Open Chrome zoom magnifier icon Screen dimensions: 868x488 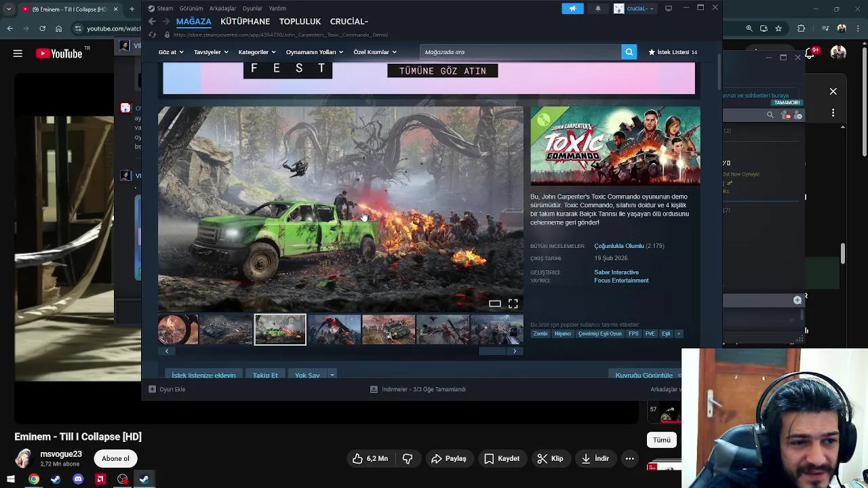point(749,28)
